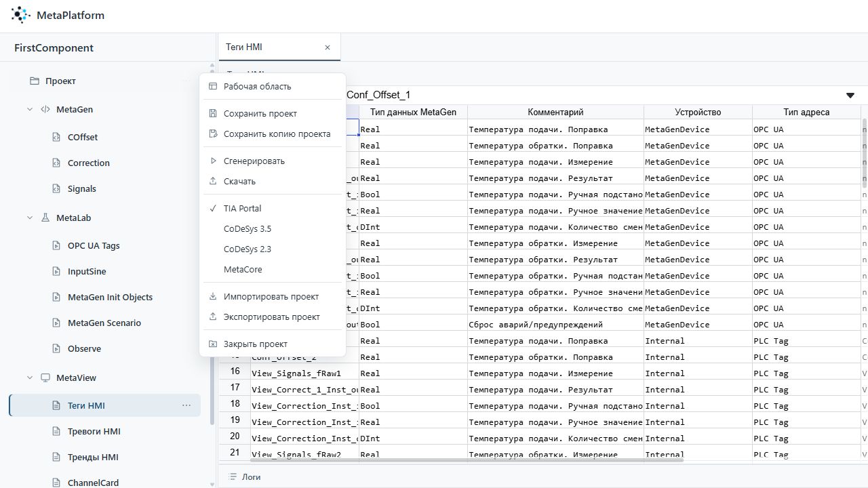
Task: Click the MetaView monitor icon
Action: [x=45, y=378]
